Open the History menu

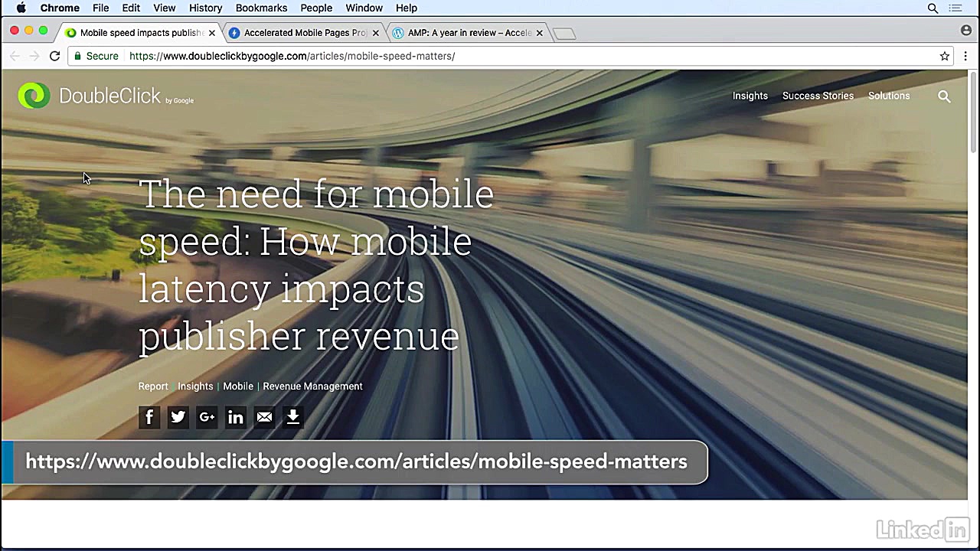pos(205,8)
